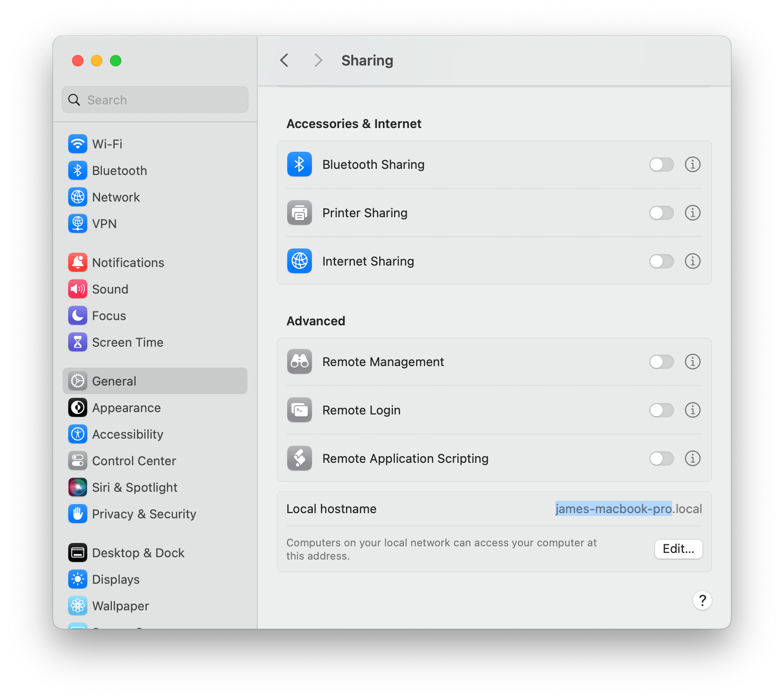Image resolution: width=784 pixels, height=699 pixels.
Task: Click the help question mark button
Action: (702, 600)
